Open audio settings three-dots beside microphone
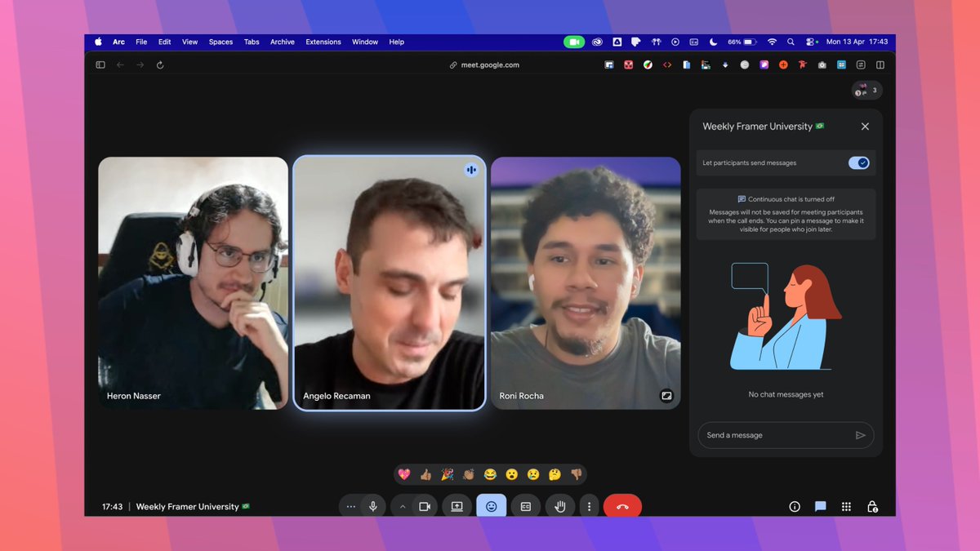980x551 pixels. point(351,506)
